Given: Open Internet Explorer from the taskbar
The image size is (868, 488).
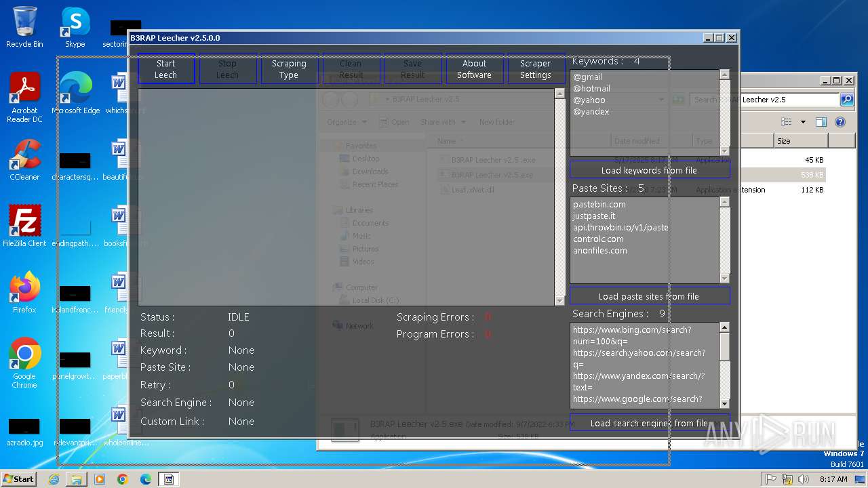Looking at the screenshot, I should (x=54, y=479).
